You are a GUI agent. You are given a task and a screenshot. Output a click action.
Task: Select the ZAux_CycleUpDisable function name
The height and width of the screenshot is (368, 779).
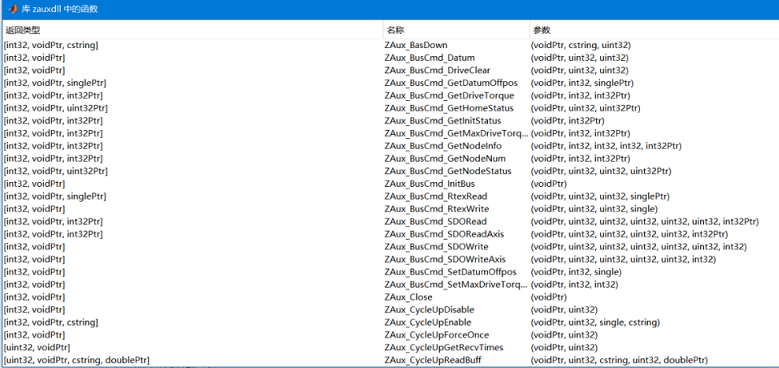(429, 309)
